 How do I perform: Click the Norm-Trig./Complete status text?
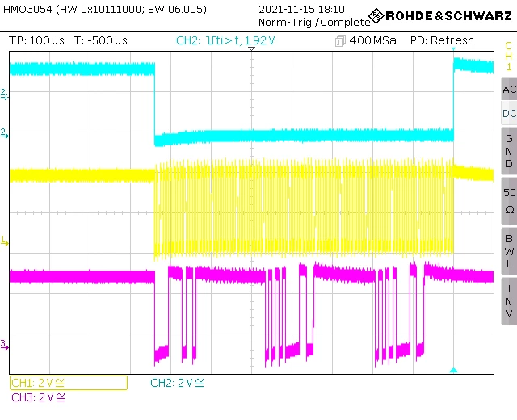314,23
